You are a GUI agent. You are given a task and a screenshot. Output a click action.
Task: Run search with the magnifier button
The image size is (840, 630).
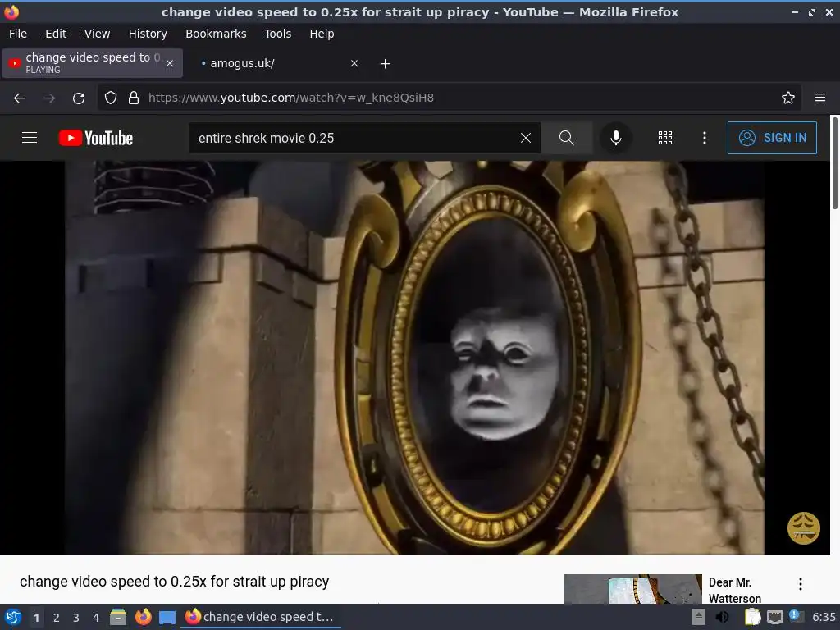pos(566,138)
